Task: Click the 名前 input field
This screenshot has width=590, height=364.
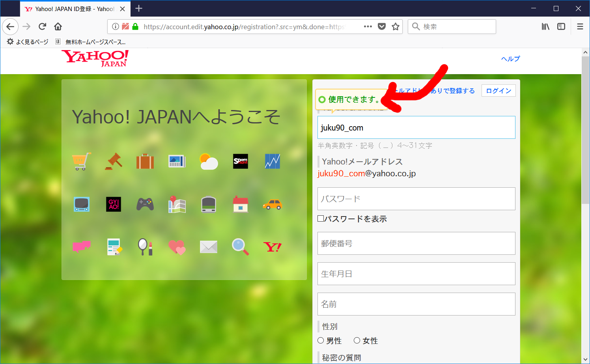Action: [416, 304]
